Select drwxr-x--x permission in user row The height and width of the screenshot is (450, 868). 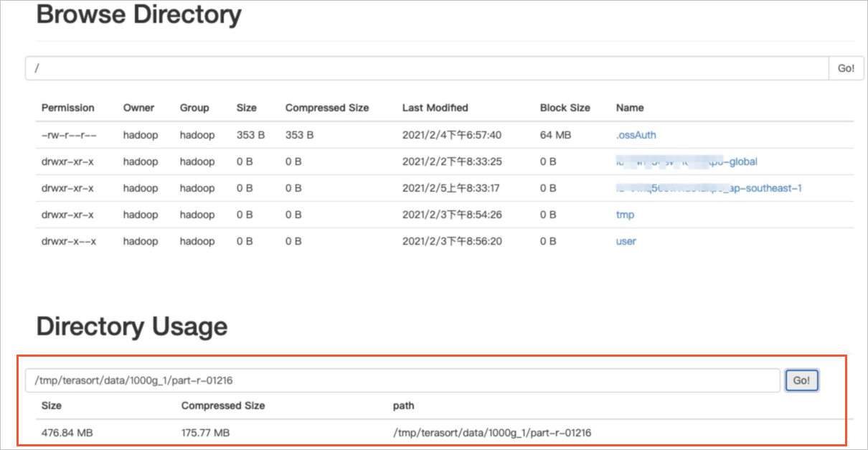click(69, 241)
